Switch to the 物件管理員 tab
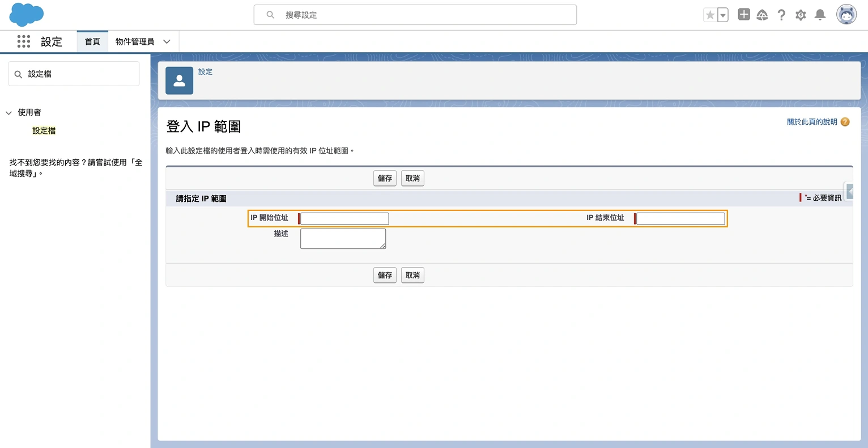 pyautogui.click(x=135, y=41)
